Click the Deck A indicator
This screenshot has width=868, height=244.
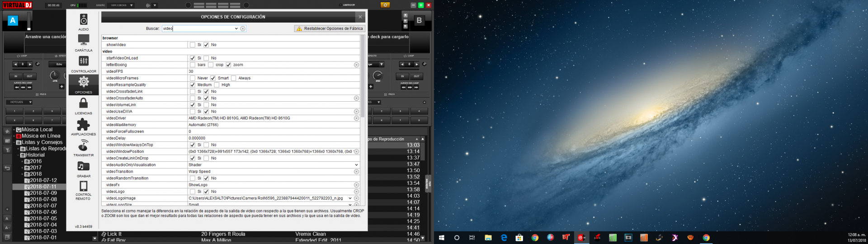coord(13,20)
